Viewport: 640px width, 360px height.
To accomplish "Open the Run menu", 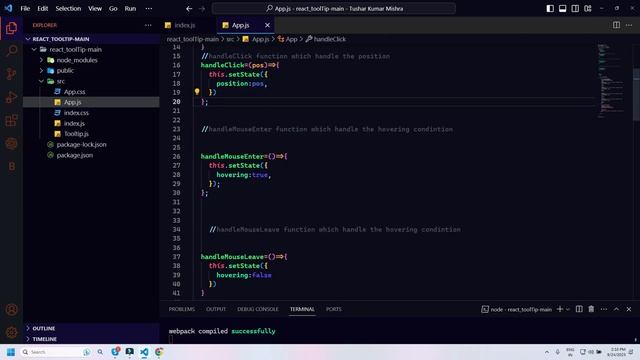I will click(130, 9).
